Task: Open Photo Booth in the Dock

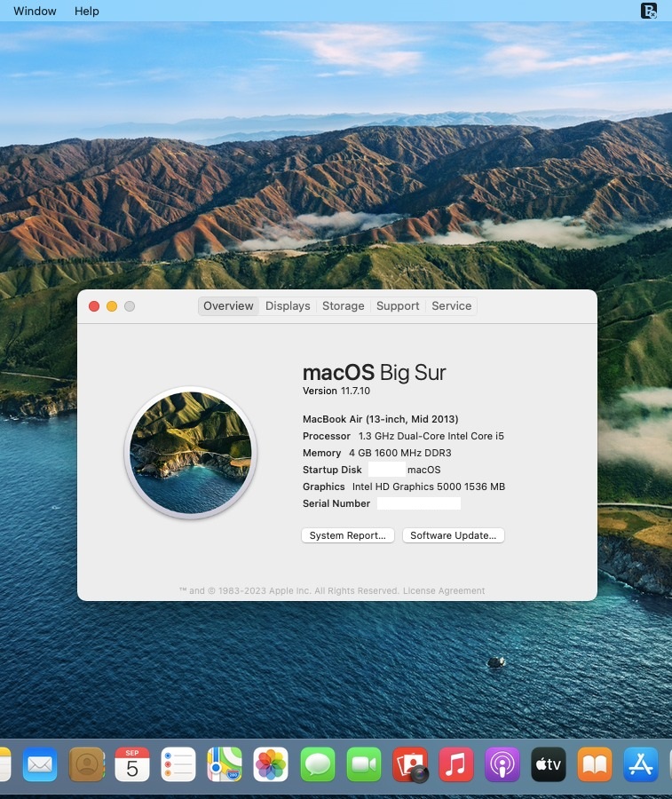Action: coord(410,764)
